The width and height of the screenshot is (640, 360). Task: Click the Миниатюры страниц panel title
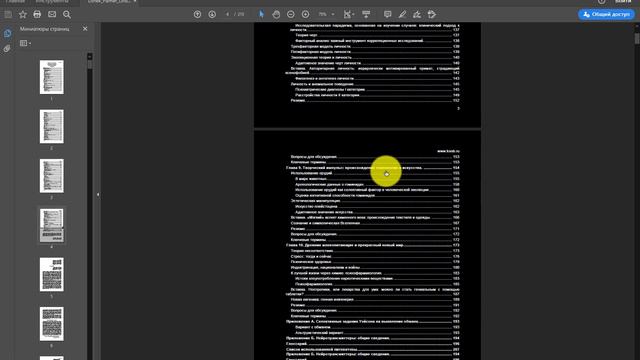click(x=44, y=29)
